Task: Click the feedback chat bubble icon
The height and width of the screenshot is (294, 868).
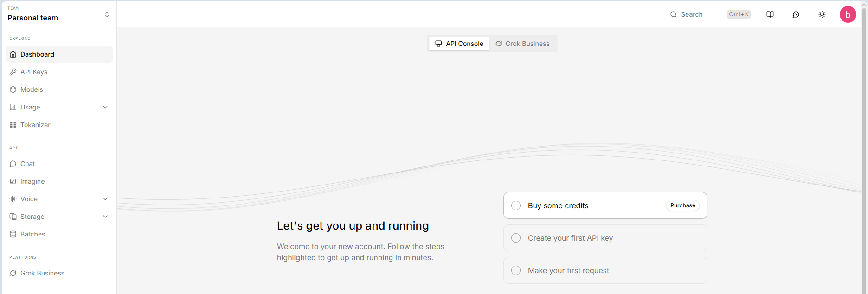Action: [796, 14]
